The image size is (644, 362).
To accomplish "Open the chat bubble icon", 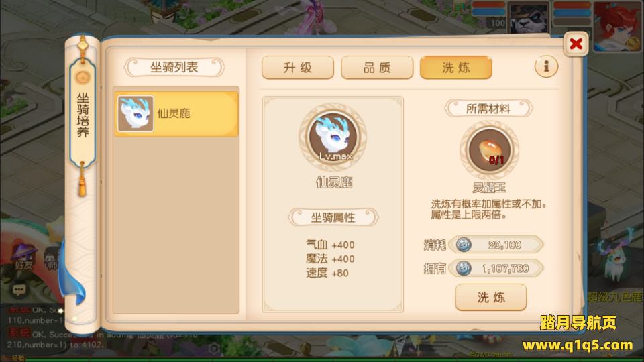I will tap(19, 290).
